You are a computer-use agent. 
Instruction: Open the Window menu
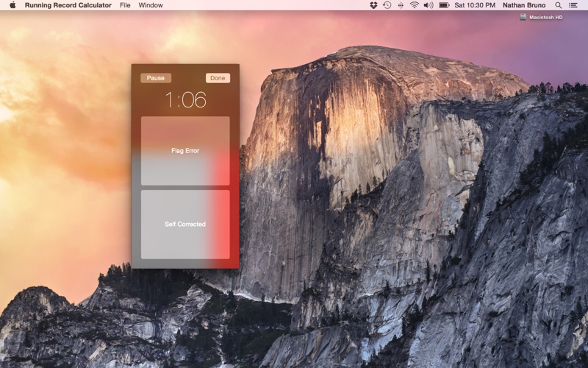pyautogui.click(x=151, y=5)
